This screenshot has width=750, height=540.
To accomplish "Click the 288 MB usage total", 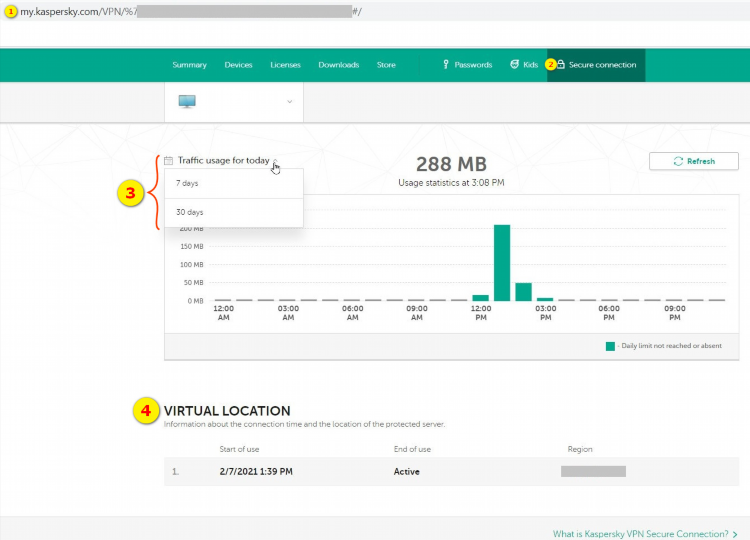I will (451, 164).
